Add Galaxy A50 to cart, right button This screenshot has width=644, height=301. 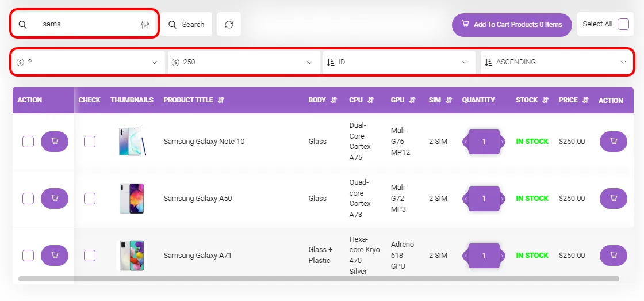point(613,198)
